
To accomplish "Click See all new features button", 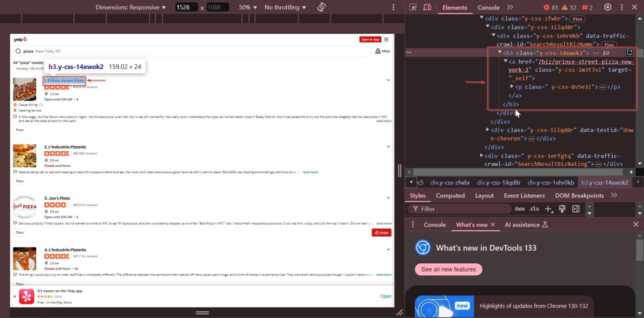I will tap(448, 269).
